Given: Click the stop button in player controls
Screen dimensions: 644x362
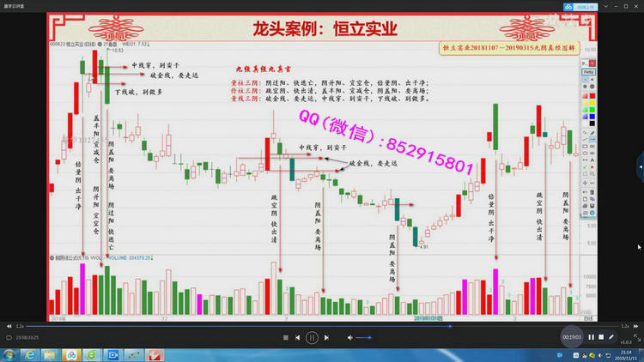Looking at the screenshot, I should tap(286, 337).
